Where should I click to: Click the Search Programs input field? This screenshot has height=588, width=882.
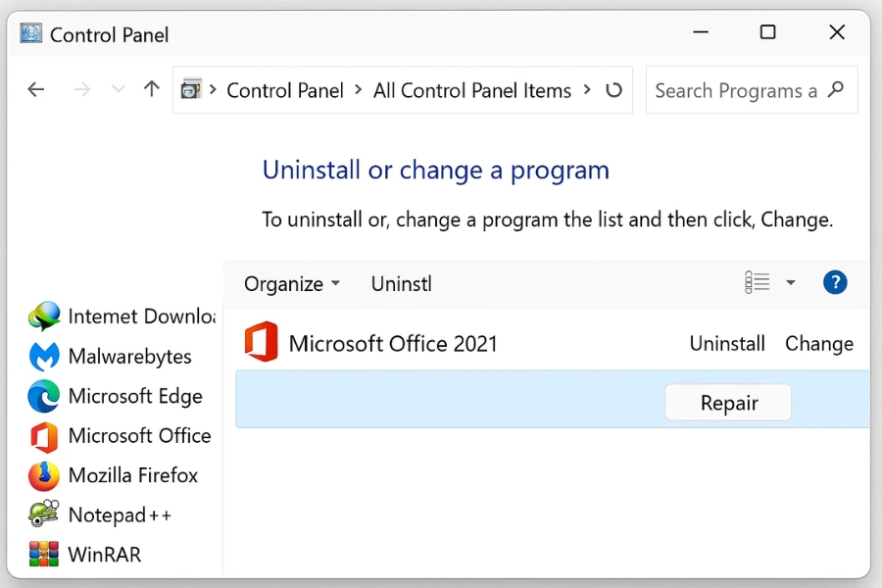pos(735,90)
